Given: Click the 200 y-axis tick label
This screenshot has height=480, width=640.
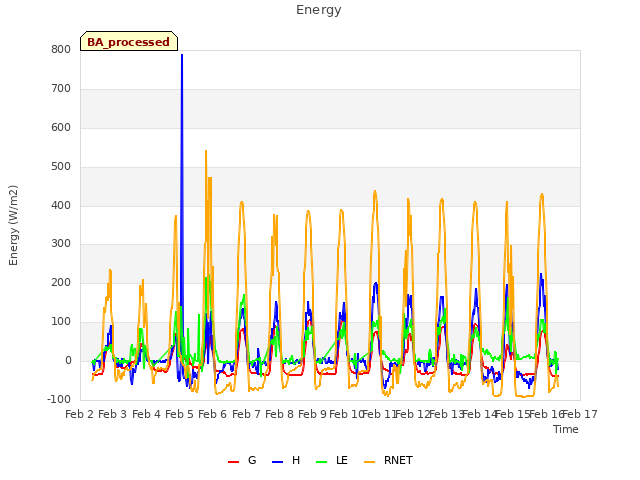Looking at the screenshot, I should point(61,282).
